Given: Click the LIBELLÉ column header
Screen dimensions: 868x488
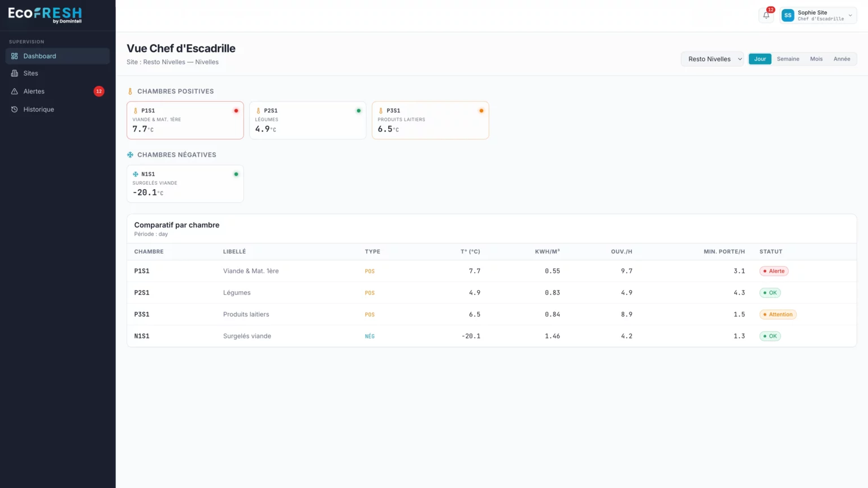Looking at the screenshot, I should coord(235,251).
